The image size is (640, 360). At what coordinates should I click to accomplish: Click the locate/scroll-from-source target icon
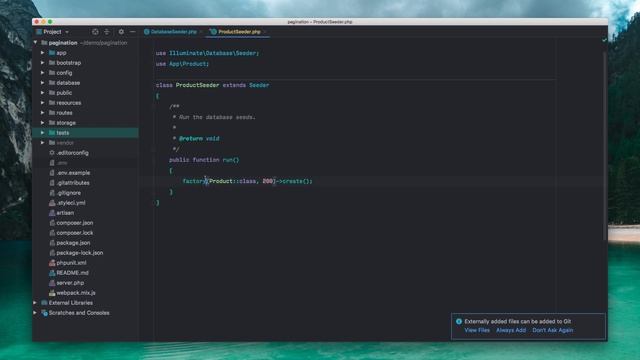pyautogui.click(x=95, y=32)
